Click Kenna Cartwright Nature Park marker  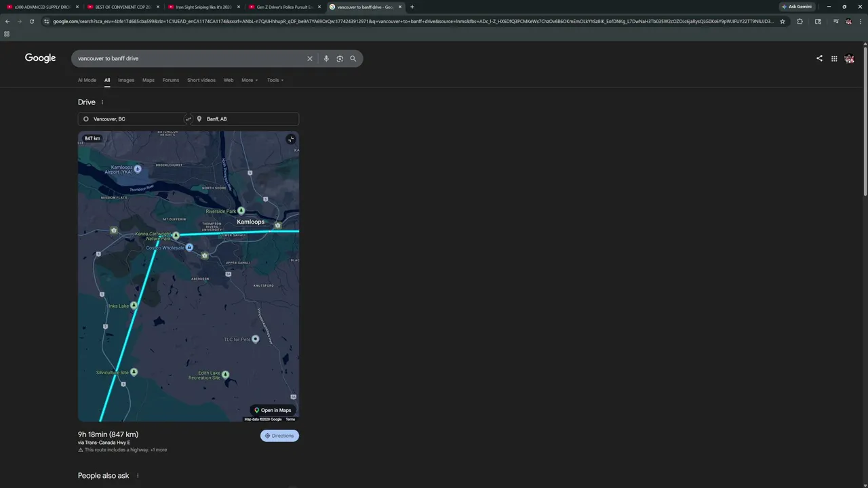(176, 235)
